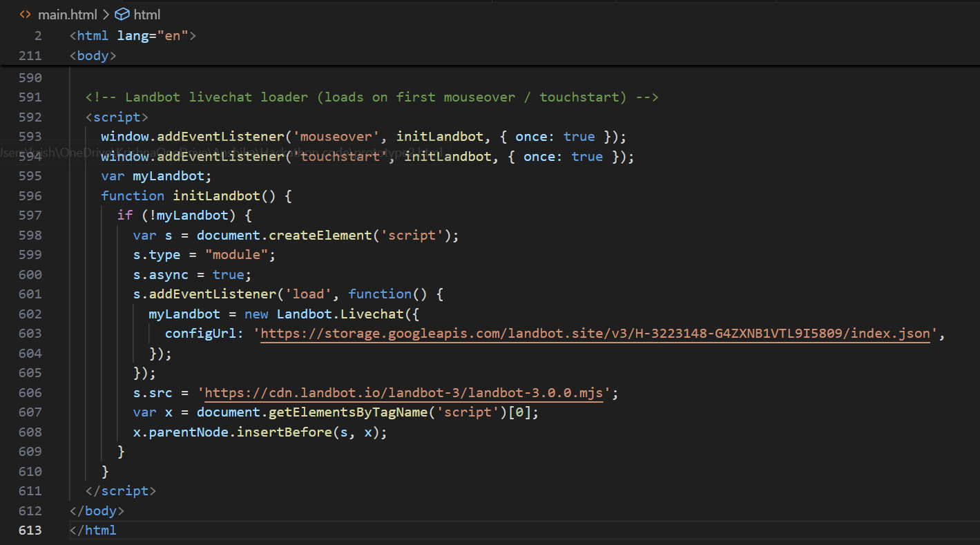Click the </html text on line 613
980x545 pixels.
(93, 530)
